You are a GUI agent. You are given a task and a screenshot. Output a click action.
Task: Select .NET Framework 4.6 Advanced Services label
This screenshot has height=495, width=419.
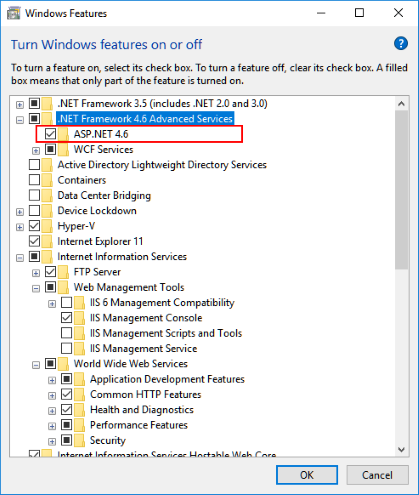(x=145, y=119)
